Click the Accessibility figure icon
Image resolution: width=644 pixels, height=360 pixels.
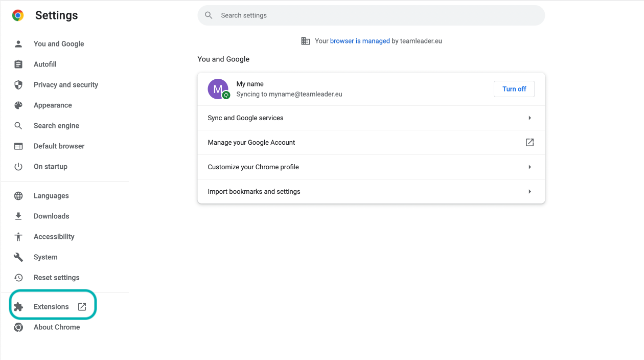click(x=18, y=237)
